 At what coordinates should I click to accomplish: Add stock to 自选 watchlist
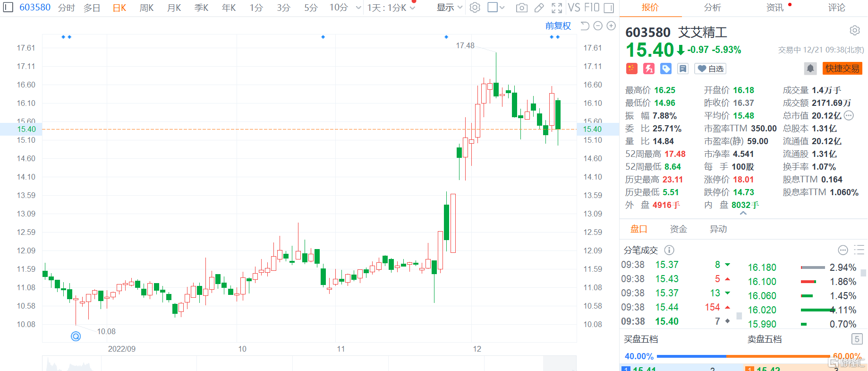coord(710,69)
